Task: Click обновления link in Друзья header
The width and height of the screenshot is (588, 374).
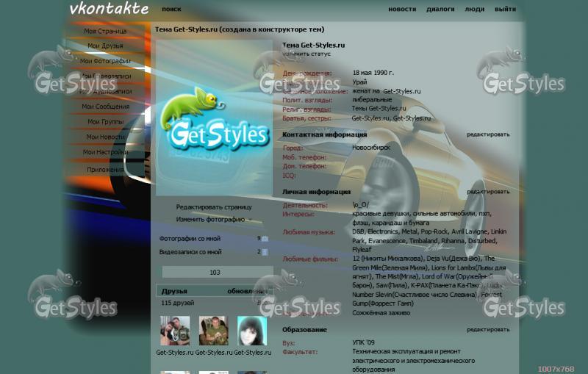Action: [x=248, y=291]
